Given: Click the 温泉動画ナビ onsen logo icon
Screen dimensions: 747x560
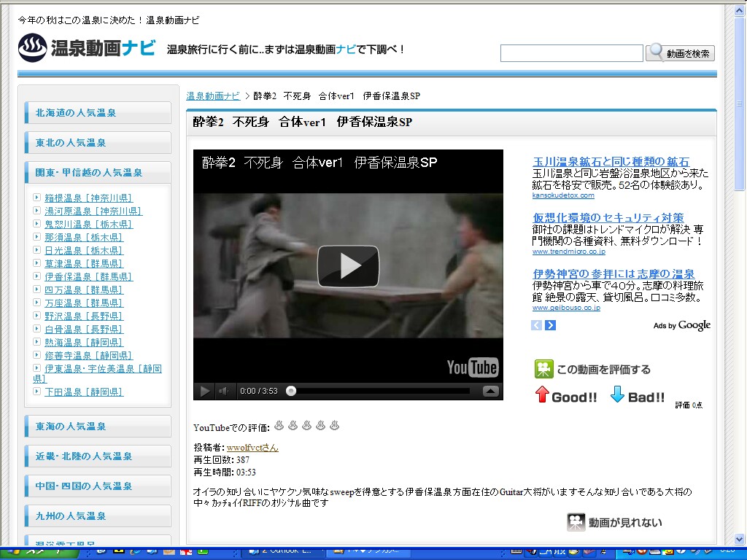Looking at the screenshot, I should pyautogui.click(x=32, y=47).
